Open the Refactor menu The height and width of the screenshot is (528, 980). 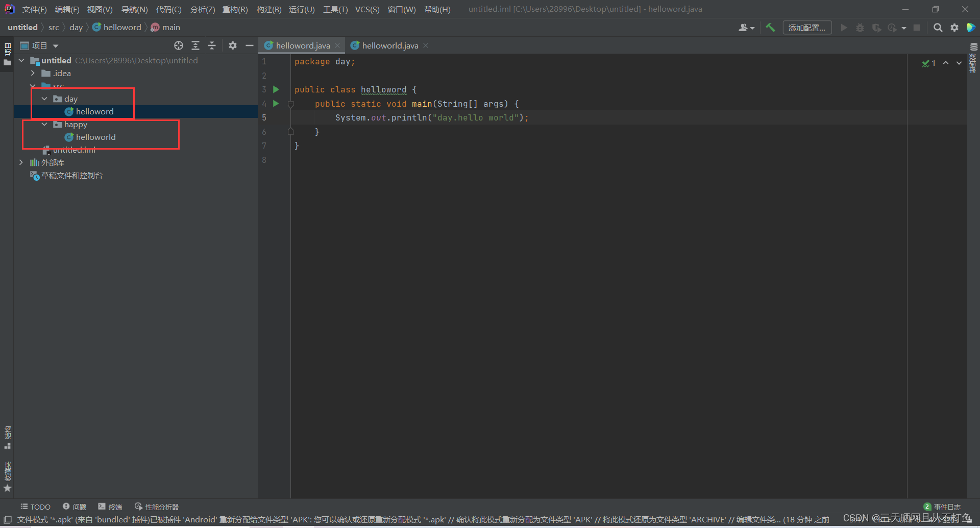(235, 9)
